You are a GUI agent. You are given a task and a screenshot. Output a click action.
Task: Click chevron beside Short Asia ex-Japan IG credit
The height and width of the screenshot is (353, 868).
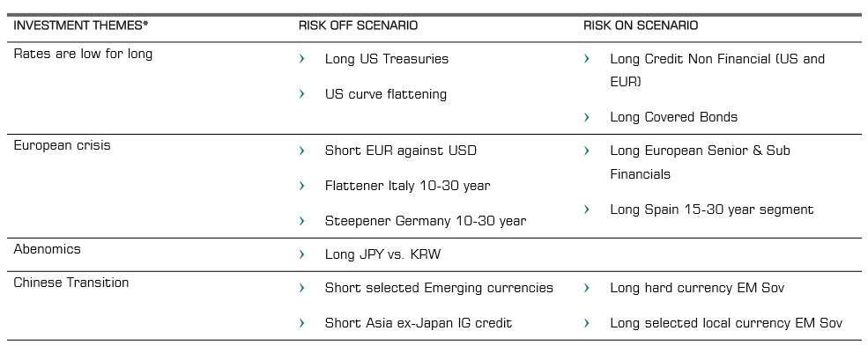coord(302,323)
